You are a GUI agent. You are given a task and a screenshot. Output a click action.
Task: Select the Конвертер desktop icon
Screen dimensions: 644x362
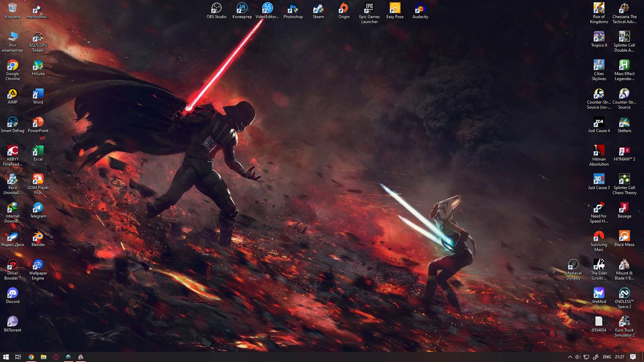242,11
